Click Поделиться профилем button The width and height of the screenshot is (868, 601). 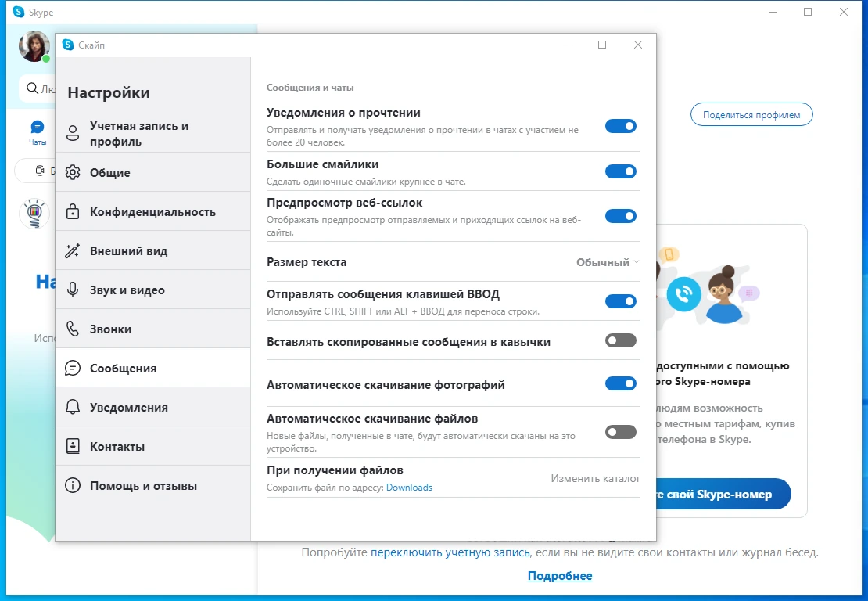pyautogui.click(x=751, y=115)
